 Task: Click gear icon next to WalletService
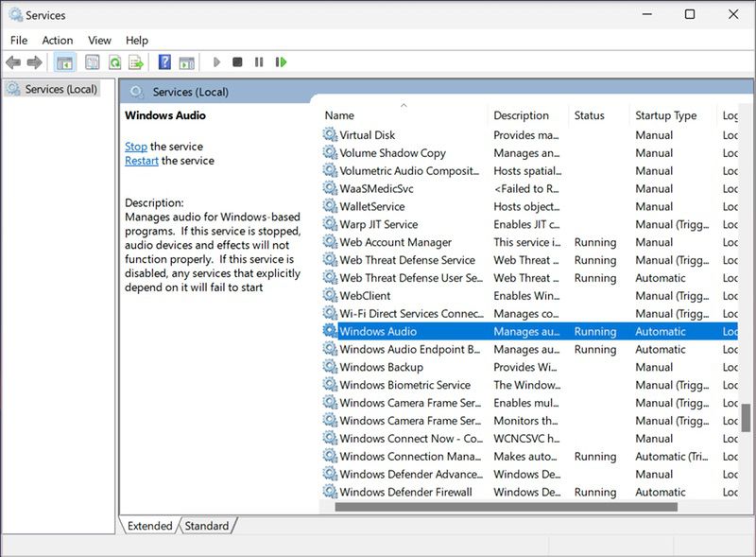pos(330,206)
